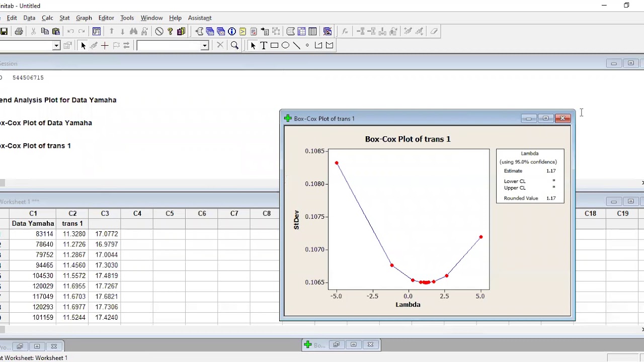Click the Save Project icon
Screen dimensions: 644x362
click(4, 31)
